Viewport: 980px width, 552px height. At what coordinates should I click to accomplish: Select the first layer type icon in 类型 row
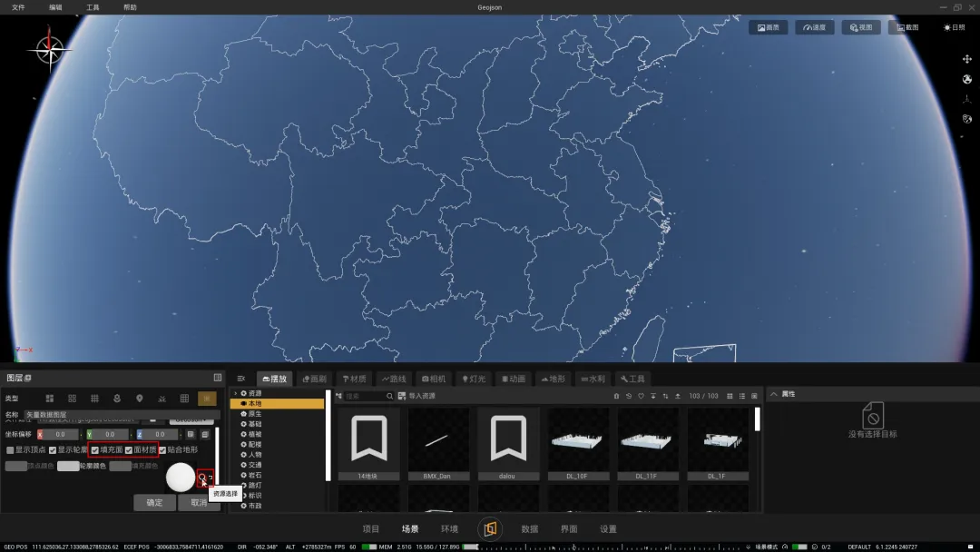49,399
